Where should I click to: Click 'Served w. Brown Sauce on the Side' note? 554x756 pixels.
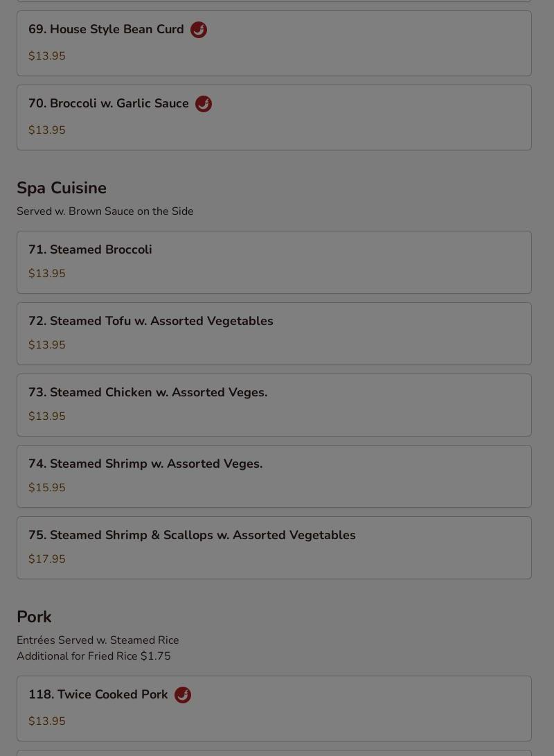point(105,211)
